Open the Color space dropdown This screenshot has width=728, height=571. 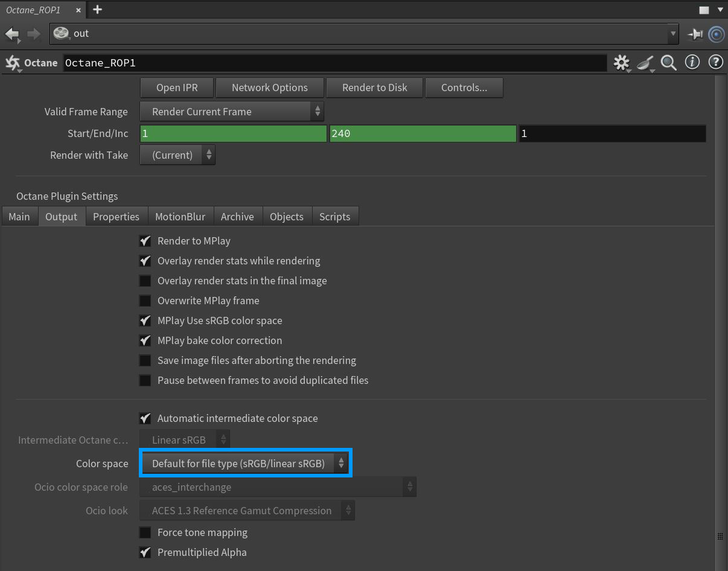click(x=245, y=464)
